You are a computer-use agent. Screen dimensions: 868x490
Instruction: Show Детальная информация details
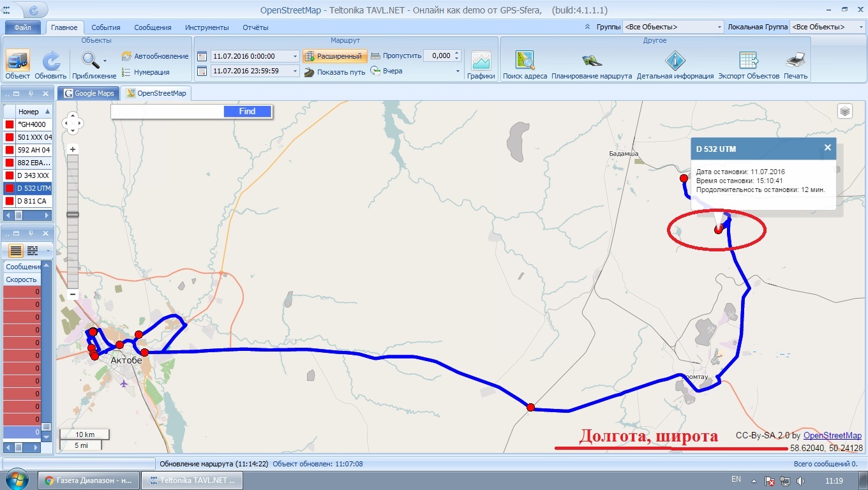pyautogui.click(x=675, y=61)
